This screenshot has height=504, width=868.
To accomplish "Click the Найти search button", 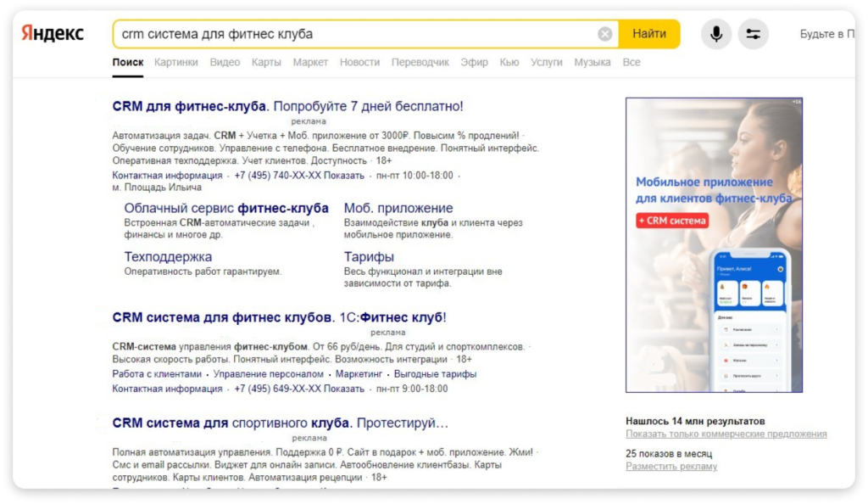I will click(x=648, y=34).
